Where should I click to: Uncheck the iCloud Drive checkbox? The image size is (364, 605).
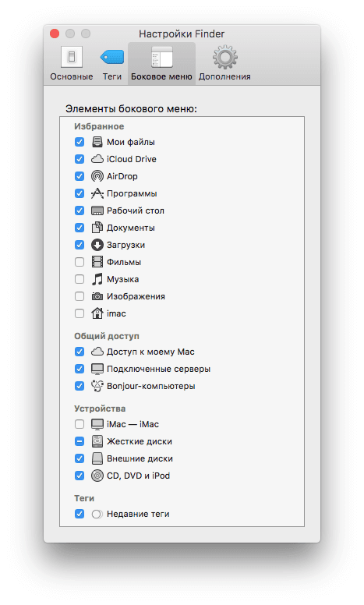pyautogui.click(x=80, y=159)
